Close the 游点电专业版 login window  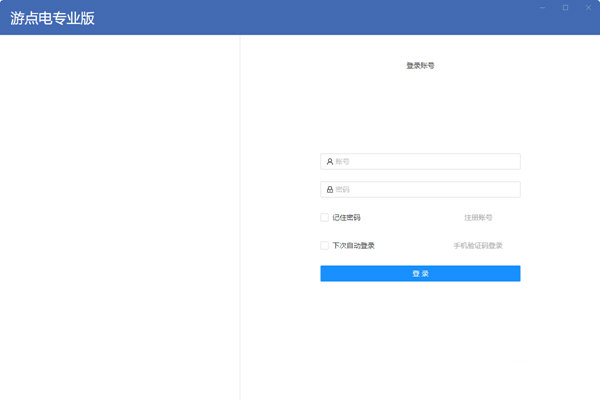[587, 8]
